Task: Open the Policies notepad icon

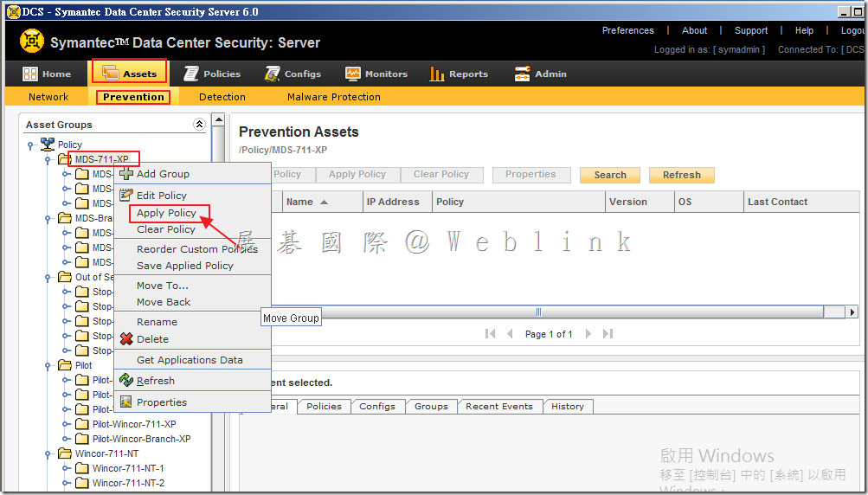Action: (x=191, y=74)
